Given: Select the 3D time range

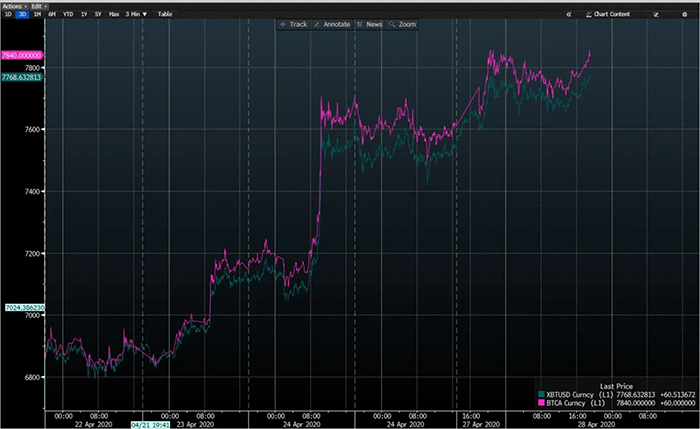Looking at the screenshot, I should pos(22,15).
